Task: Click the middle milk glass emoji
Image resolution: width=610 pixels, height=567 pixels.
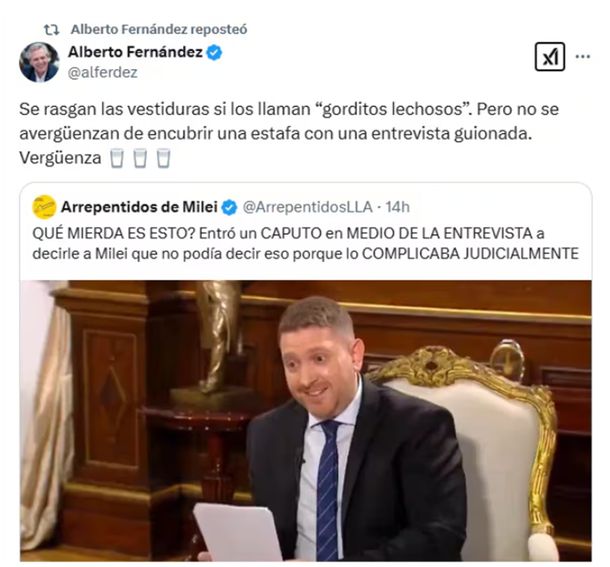Action: click(140, 158)
